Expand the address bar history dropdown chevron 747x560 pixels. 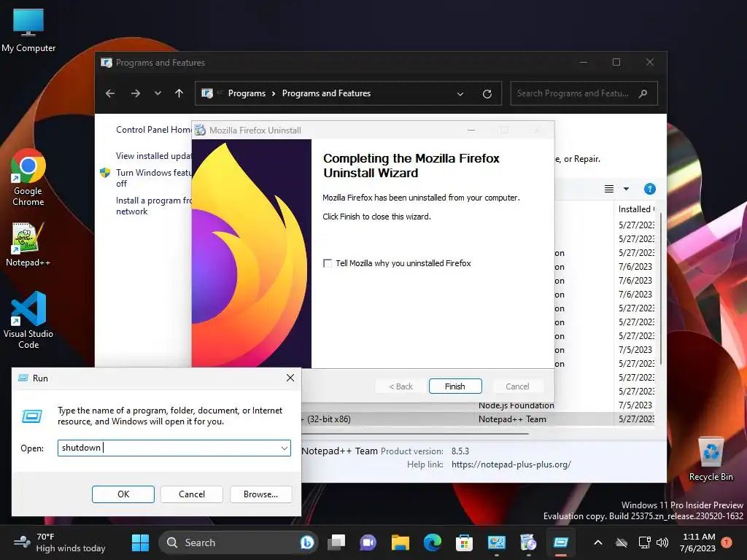coord(460,94)
